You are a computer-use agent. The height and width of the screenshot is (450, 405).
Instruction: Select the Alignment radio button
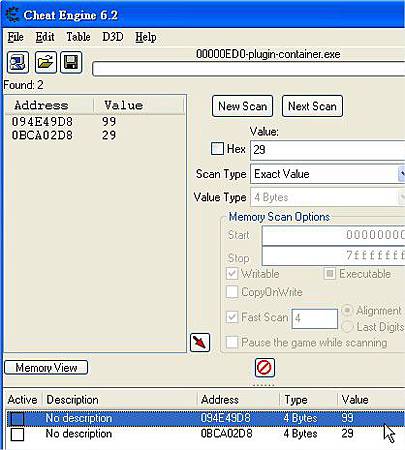[x=347, y=310]
